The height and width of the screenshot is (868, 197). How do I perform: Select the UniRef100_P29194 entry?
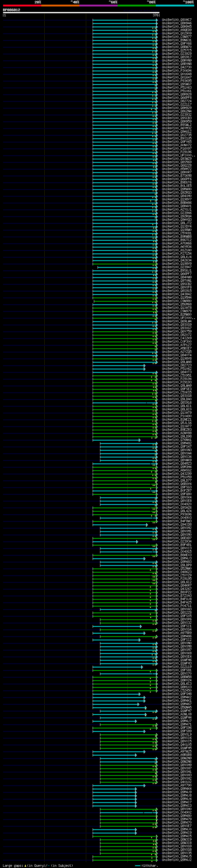tap(176, 379)
